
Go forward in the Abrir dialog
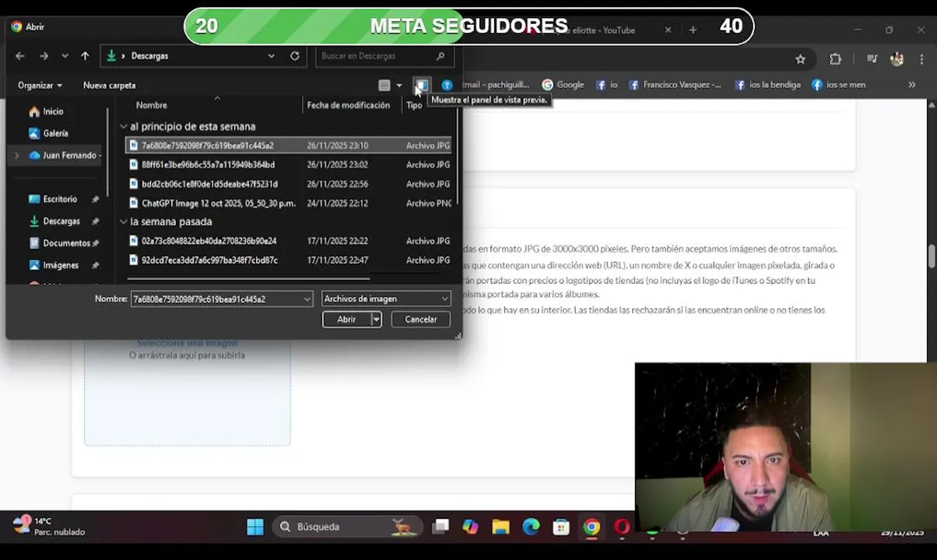(44, 56)
